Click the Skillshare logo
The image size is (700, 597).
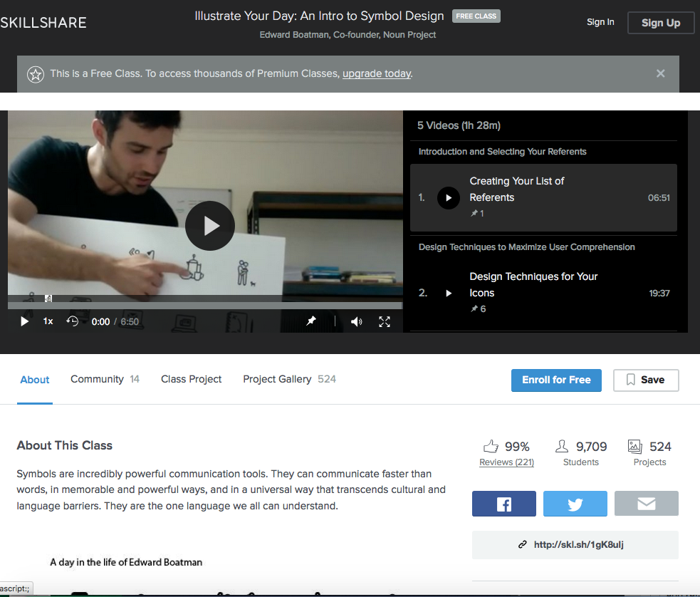click(43, 23)
